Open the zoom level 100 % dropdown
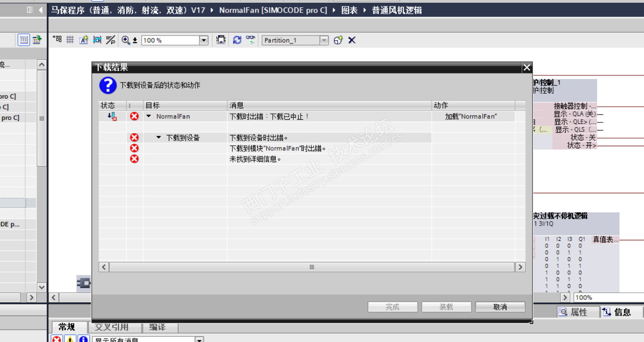The height and width of the screenshot is (342, 644). pos(204,40)
